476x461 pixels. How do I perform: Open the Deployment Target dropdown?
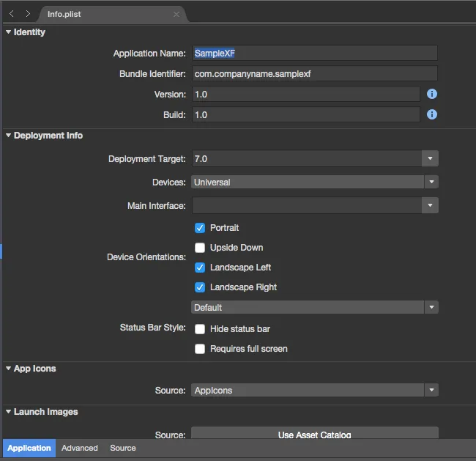431,158
